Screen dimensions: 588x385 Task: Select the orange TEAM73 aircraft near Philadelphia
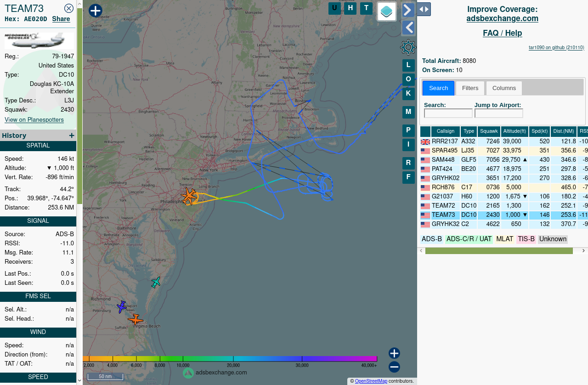(x=188, y=196)
